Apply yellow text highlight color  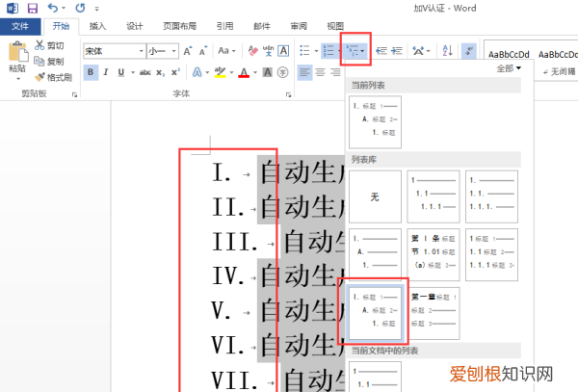coord(220,72)
